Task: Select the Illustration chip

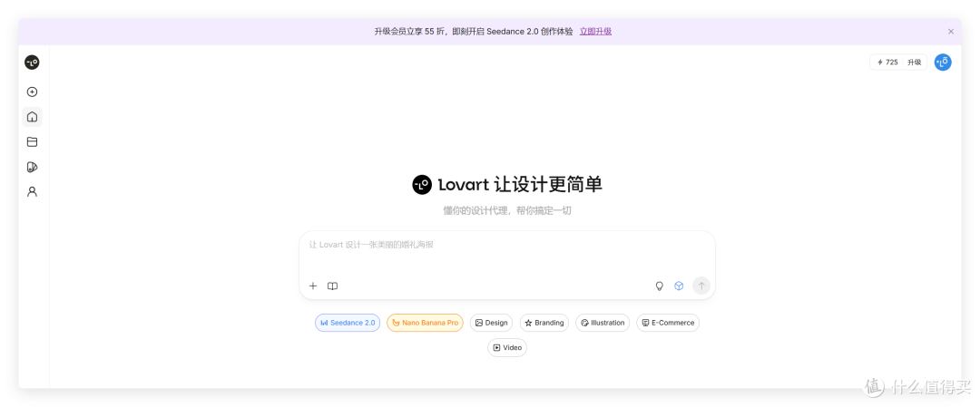Action: [x=603, y=323]
